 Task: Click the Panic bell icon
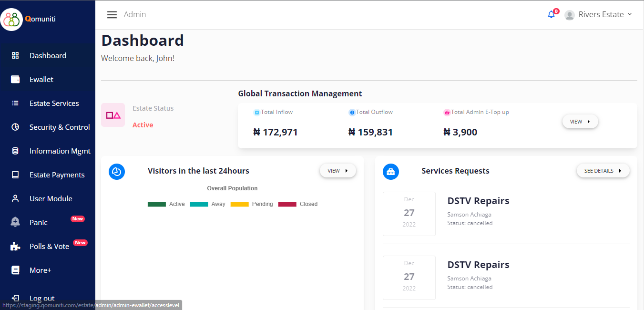pos(15,222)
